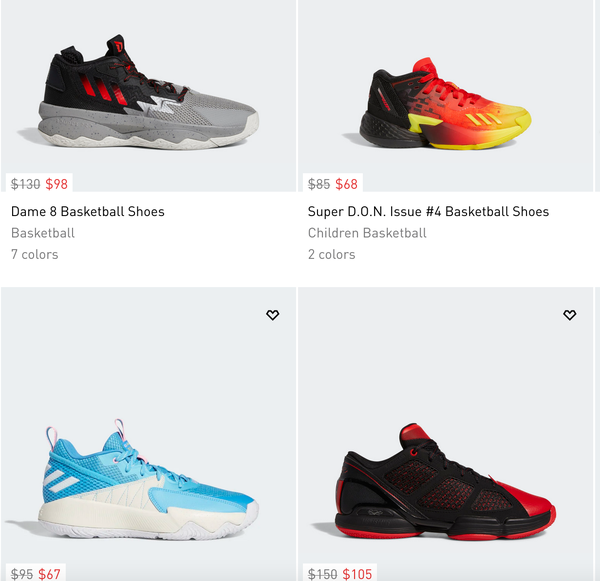Click the $105 sale price label
600x581 pixels.
[357, 574]
